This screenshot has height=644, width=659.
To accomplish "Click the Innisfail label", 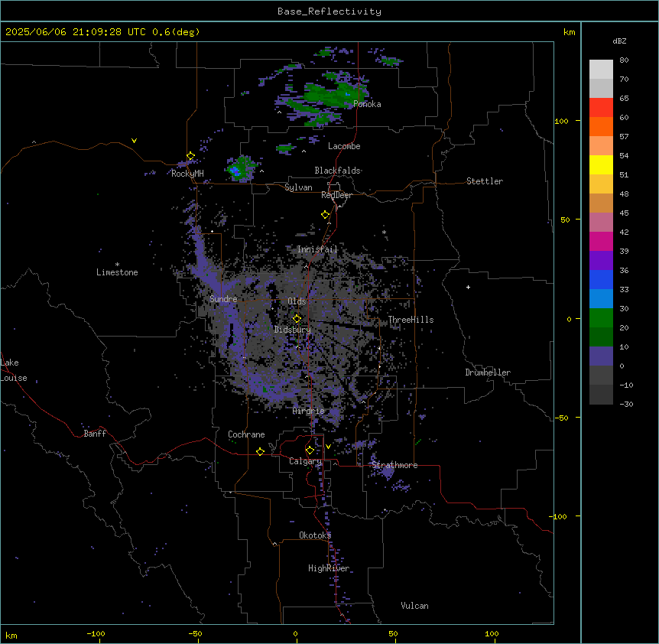I will pyautogui.click(x=318, y=249).
